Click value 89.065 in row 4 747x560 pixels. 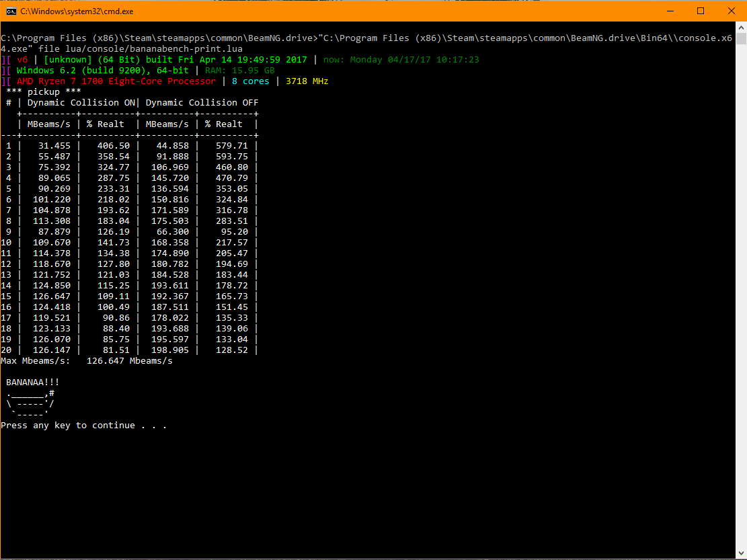(54, 178)
